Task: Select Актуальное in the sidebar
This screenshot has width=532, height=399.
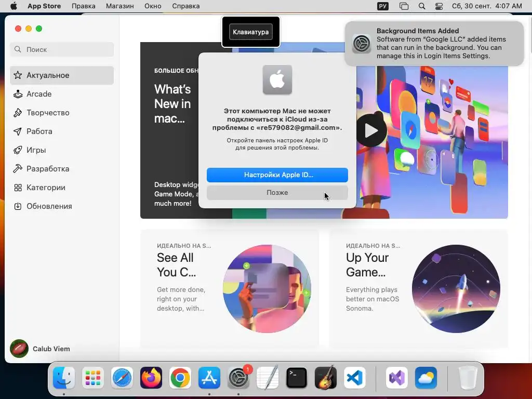Action: [62, 75]
